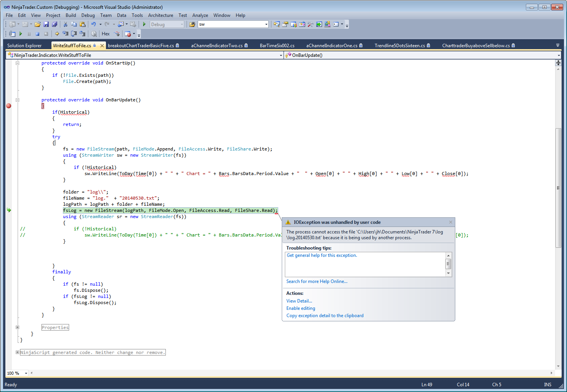Screen dimensions: 567x392
Task: Click the Show Next Statement arrow icon
Action: tap(57, 34)
